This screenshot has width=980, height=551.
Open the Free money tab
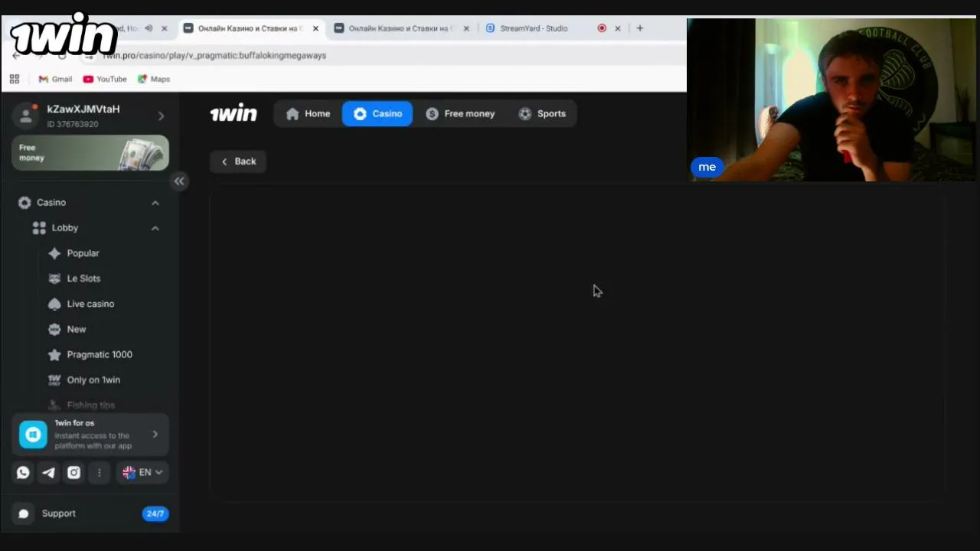[460, 114]
